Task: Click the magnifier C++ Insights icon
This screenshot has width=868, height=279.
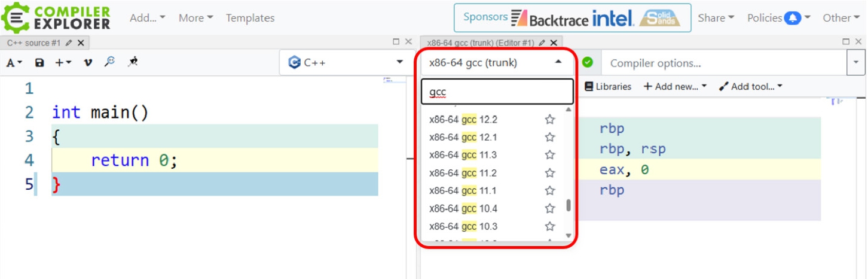Action: pos(109,61)
